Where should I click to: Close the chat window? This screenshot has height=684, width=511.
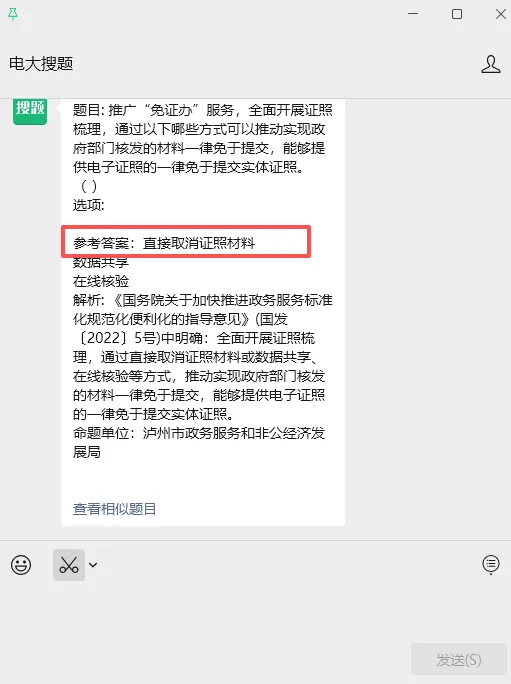click(501, 14)
